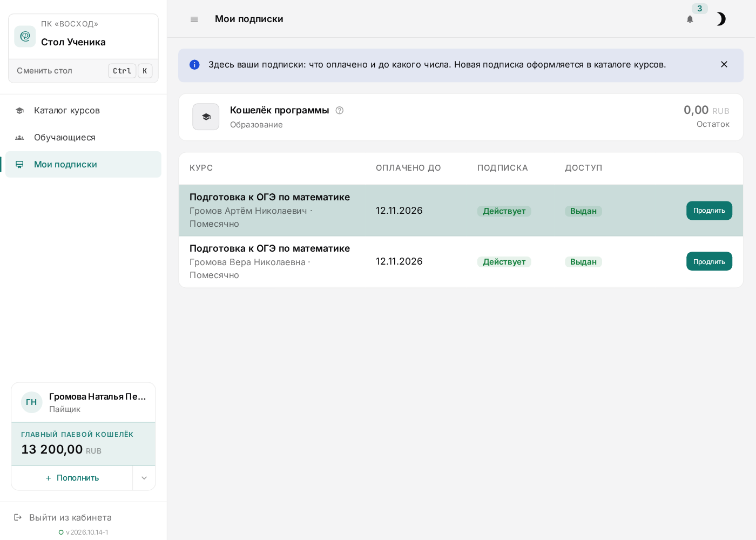
Task: Click Выдан badge in Громова Вера row
Action: coord(583,262)
